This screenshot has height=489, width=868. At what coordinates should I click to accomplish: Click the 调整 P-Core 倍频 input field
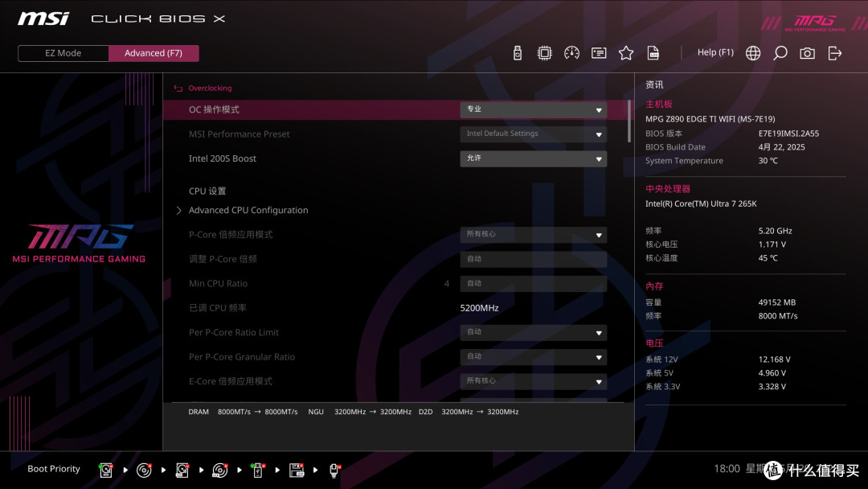click(533, 259)
